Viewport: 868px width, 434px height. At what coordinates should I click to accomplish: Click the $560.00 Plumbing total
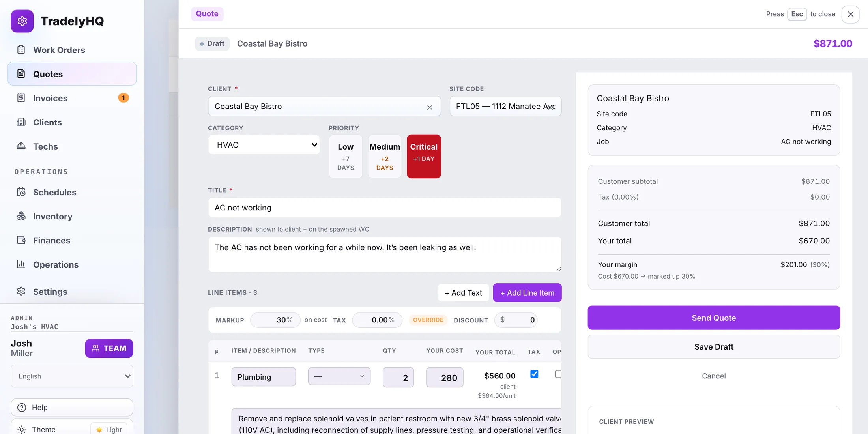pyautogui.click(x=499, y=376)
